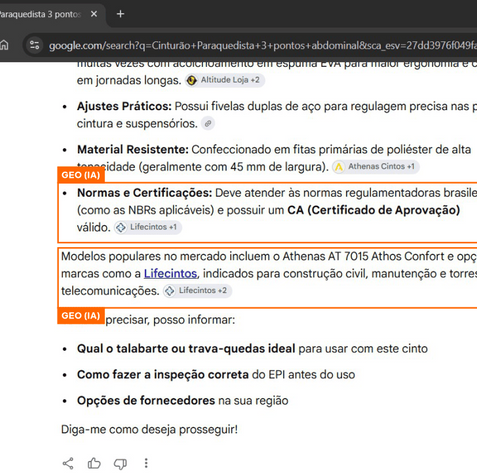Open a new browser tab
The image size is (477, 476).
[121, 14]
